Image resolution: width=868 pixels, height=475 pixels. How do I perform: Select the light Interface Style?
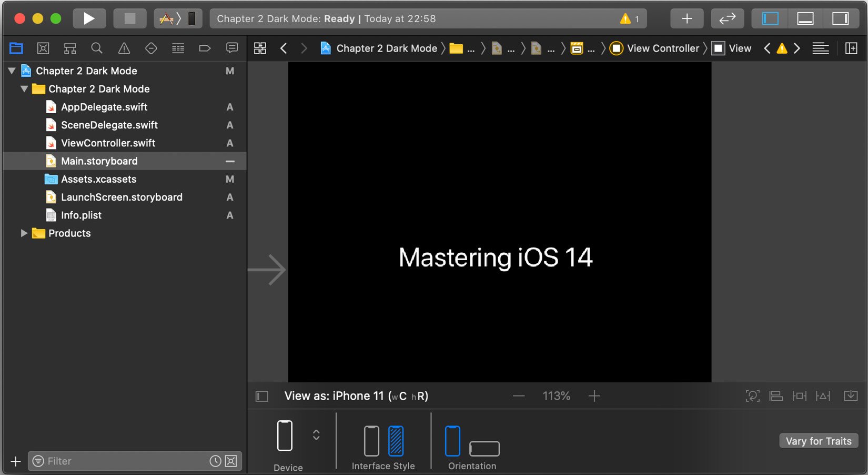(371, 441)
